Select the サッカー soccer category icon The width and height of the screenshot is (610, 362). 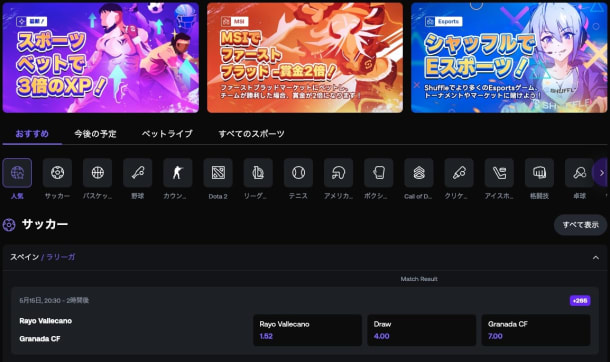pyautogui.click(x=57, y=173)
